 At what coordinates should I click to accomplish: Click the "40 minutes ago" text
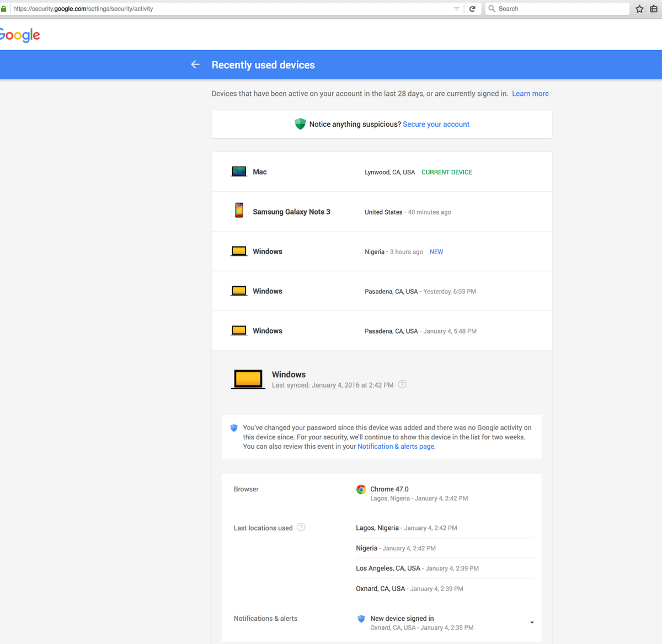click(429, 212)
